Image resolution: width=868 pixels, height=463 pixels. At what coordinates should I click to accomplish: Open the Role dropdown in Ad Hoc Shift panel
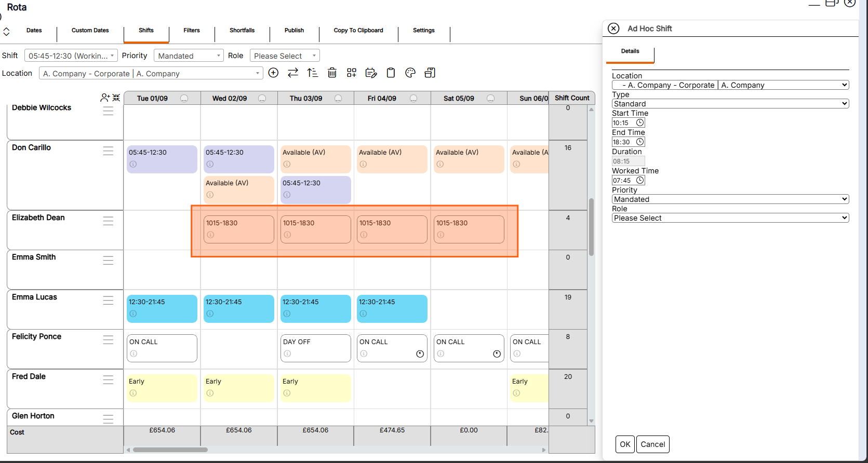pos(730,218)
